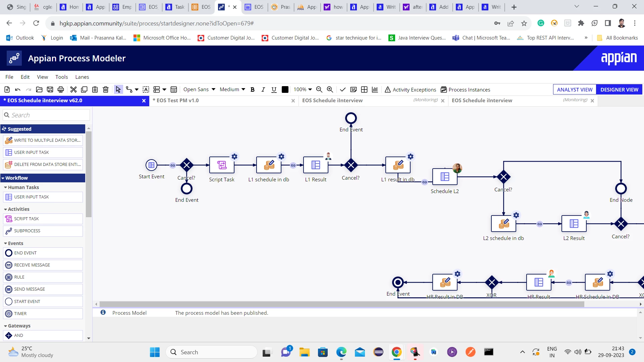
Task: Delete selected node with trash icon
Action: 106,89
